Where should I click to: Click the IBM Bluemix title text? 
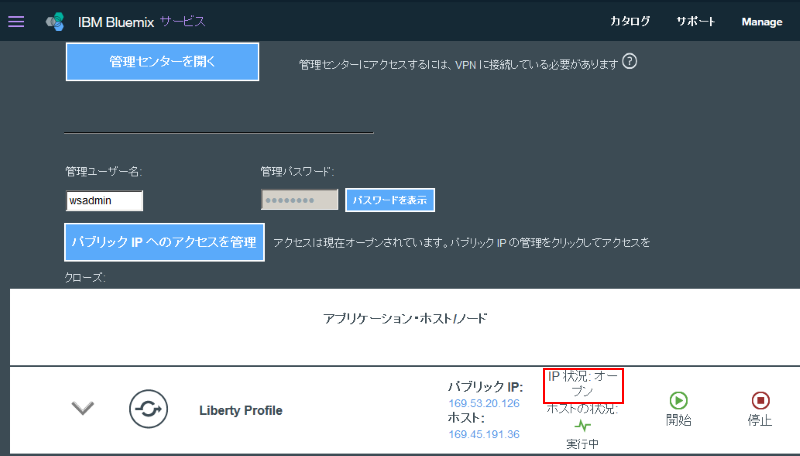point(116,22)
